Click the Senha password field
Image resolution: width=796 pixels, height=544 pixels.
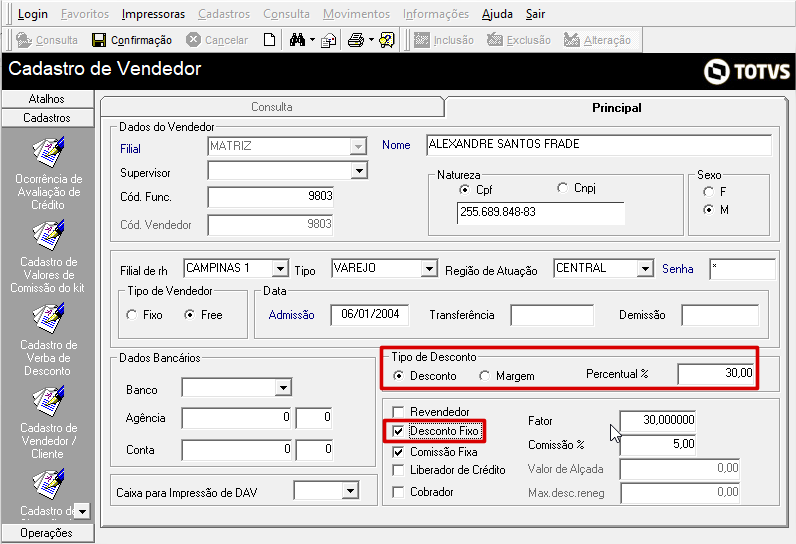[x=742, y=268]
